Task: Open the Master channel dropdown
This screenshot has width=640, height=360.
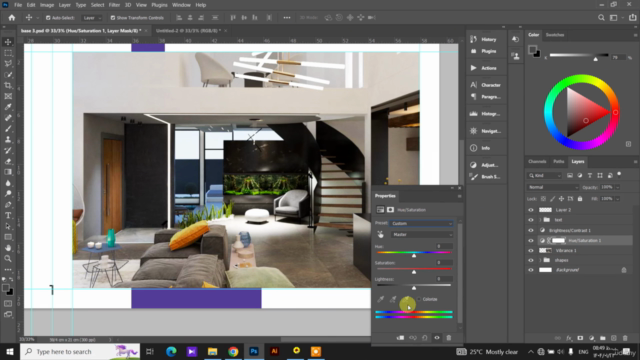Action: [x=422, y=235]
